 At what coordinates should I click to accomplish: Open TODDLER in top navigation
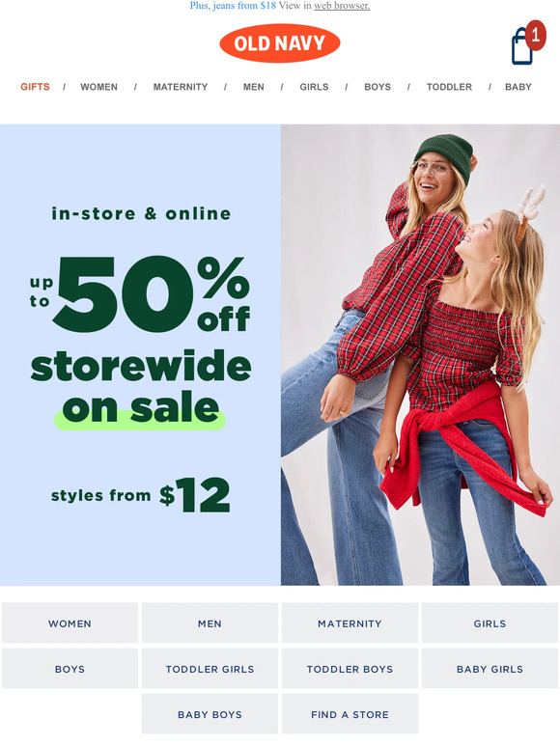pos(449,87)
